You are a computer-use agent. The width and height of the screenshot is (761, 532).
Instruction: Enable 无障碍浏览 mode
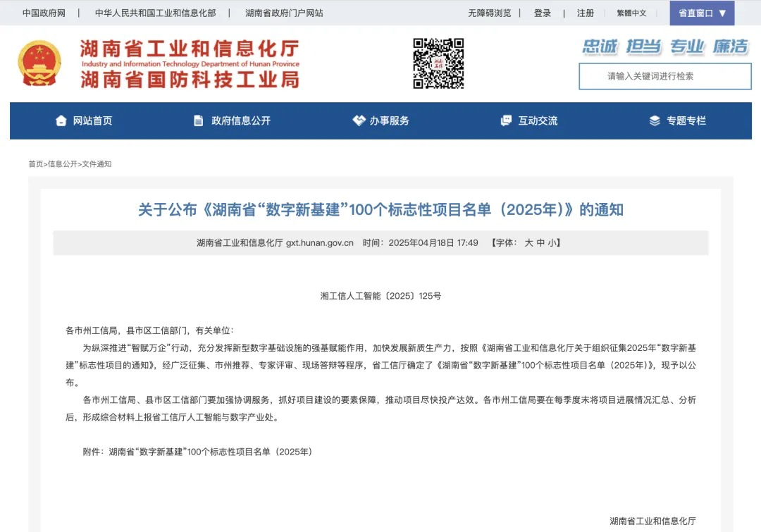(489, 13)
